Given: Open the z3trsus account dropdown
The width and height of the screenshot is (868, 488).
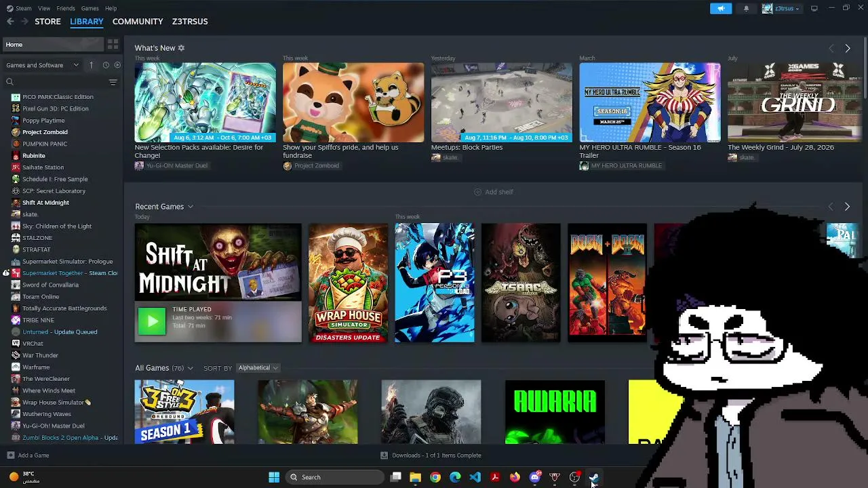Looking at the screenshot, I should 781,8.
